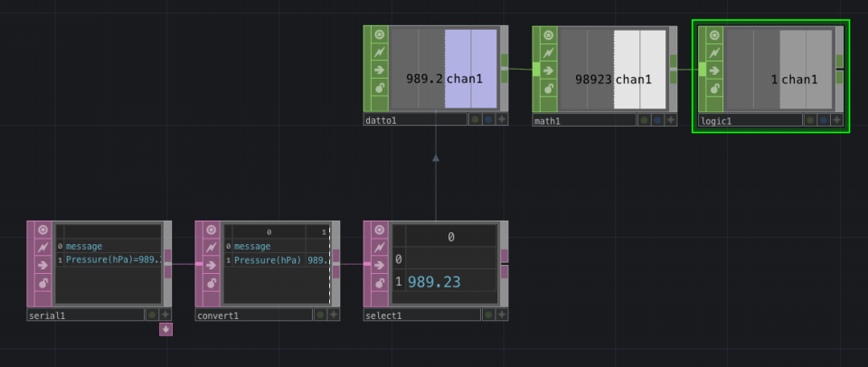The height and width of the screenshot is (367, 868).
Task: Toggle the blue export flag on logic1
Action: (824, 119)
